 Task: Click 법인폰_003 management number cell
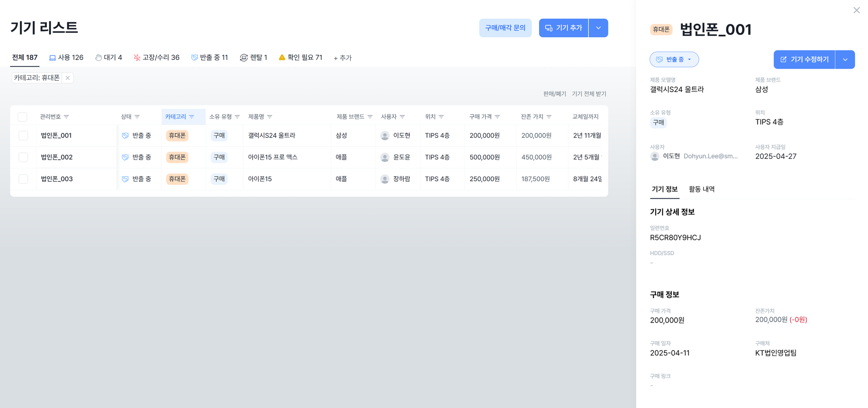(x=56, y=179)
